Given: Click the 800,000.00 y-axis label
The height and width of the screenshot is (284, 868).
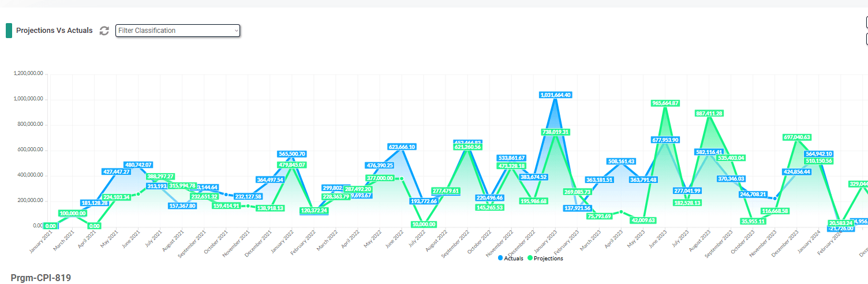Looking at the screenshot, I should (x=31, y=125).
